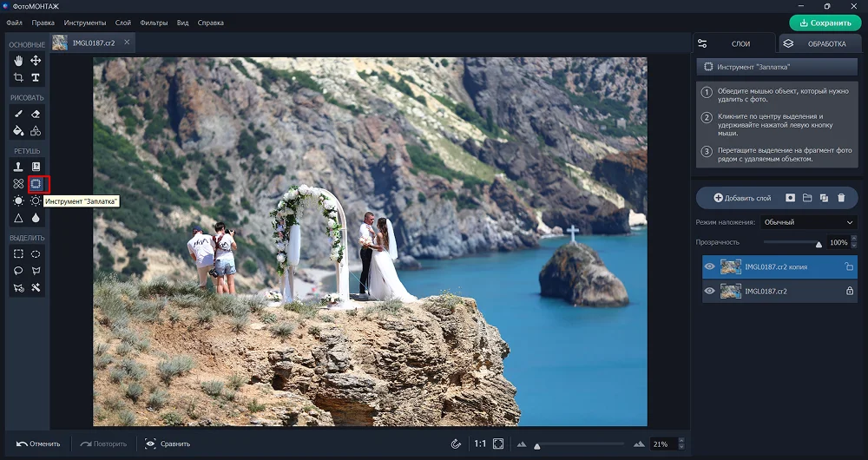
Task: Click the magnet snapping icon
Action: point(456,444)
